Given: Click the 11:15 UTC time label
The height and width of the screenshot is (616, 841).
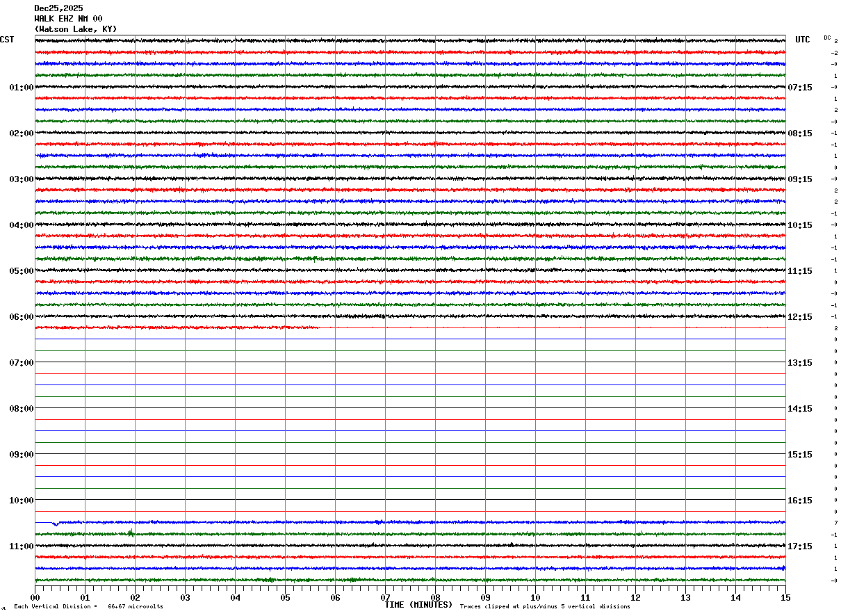Looking at the screenshot, I should point(800,271).
